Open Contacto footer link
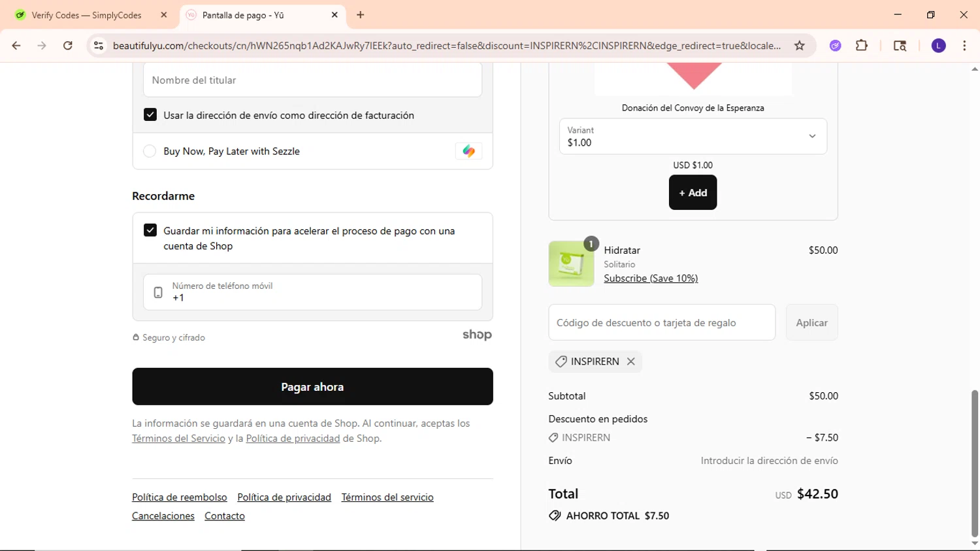The image size is (980, 551). pos(225,516)
